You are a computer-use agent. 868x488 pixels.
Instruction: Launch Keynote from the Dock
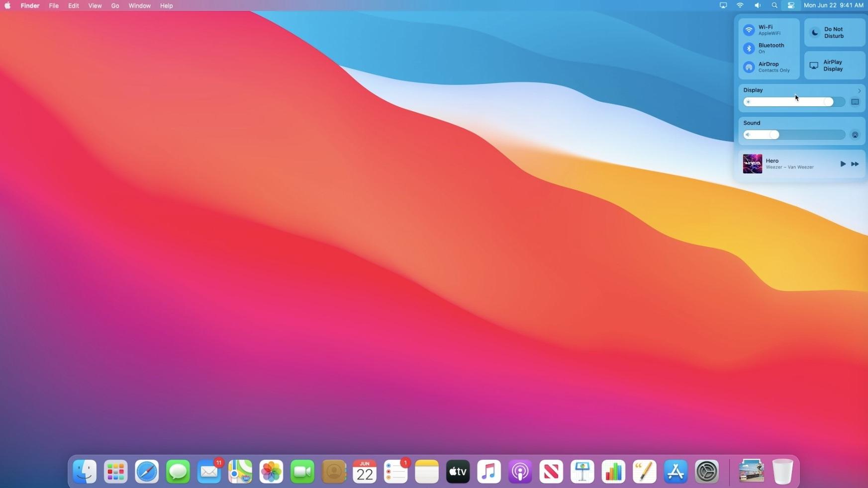pyautogui.click(x=582, y=471)
